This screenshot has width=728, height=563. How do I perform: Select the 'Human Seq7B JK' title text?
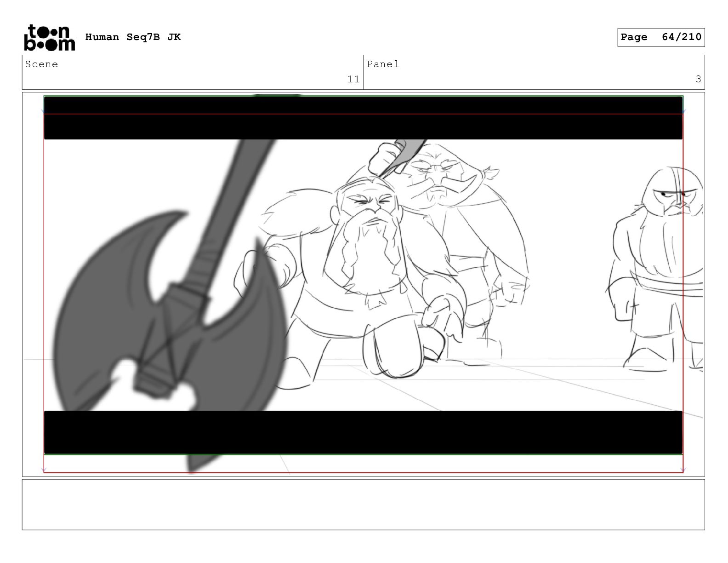point(133,37)
